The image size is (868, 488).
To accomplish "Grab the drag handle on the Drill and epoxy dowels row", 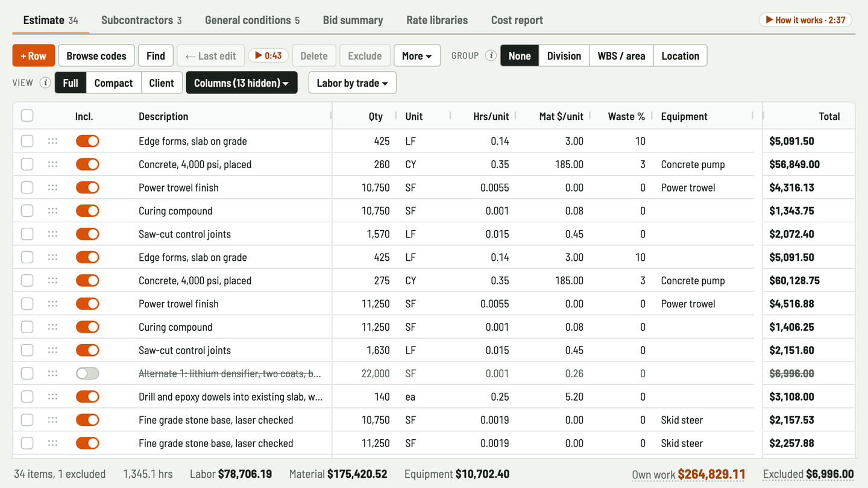I will [53, 396].
